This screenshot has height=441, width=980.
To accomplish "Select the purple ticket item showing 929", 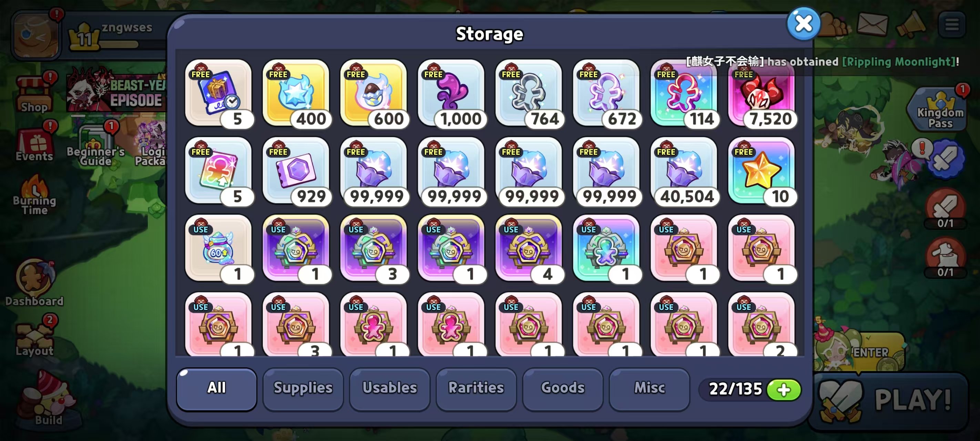I will [296, 171].
